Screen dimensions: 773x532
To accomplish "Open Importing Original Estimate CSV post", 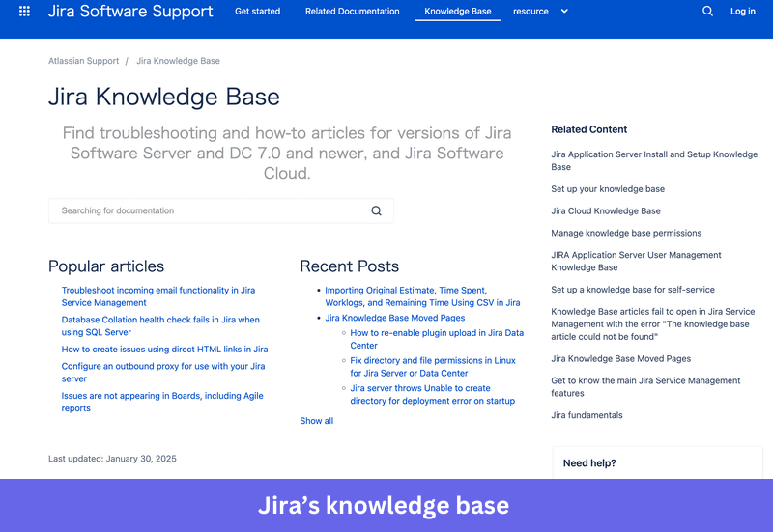I will (422, 296).
